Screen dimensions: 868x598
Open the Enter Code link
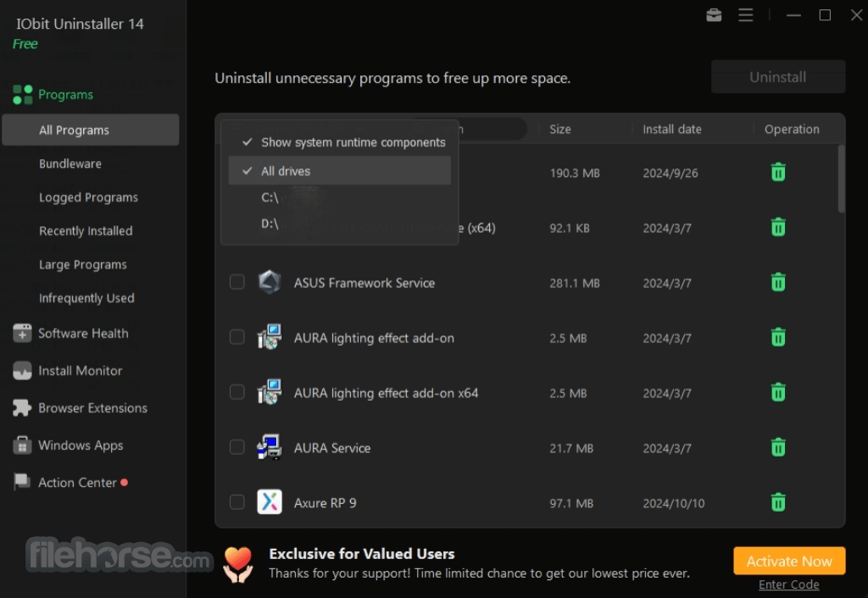tap(789, 584)
